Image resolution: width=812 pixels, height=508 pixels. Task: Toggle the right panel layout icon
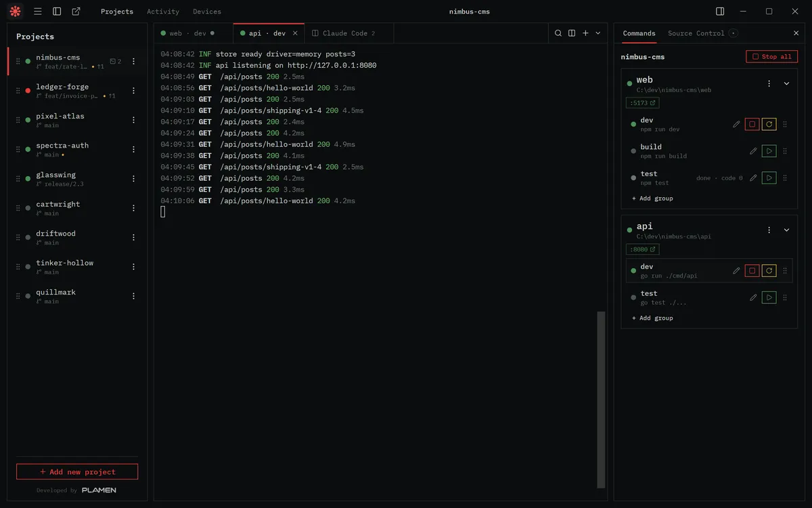(x=720, y=12)
